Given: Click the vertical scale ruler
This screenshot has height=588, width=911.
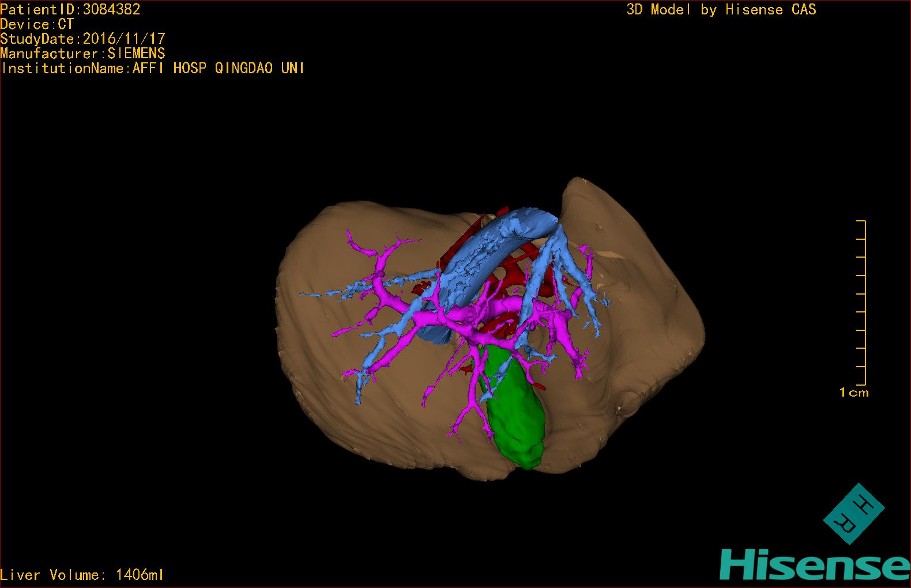Looking at the screenshot, I should (x=864, y=303).
